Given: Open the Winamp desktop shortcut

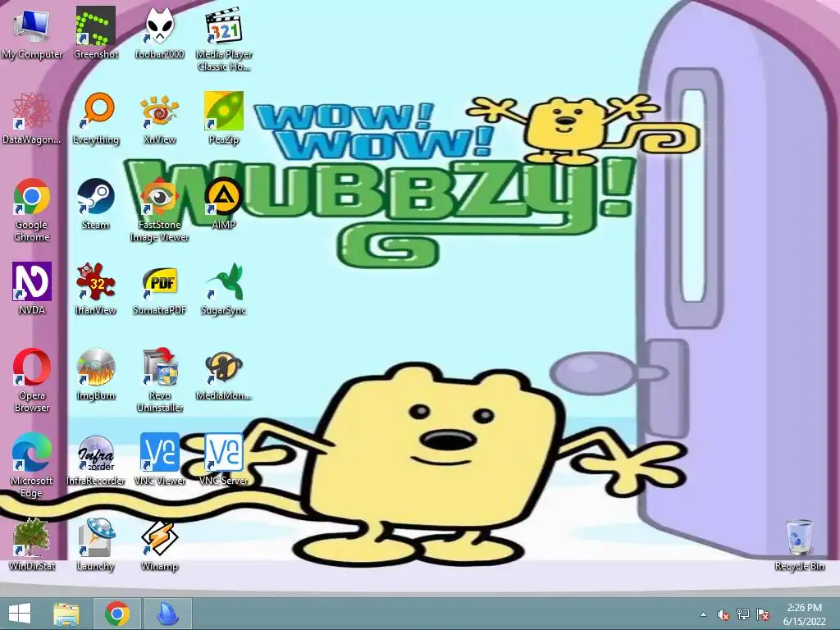Looking at the screenshot, I should pyautogui.click(x=160, y=545).
